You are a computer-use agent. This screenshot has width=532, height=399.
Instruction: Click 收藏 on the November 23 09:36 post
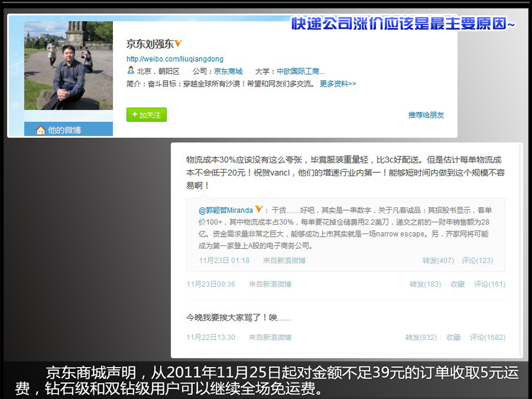tap(458, 284)
